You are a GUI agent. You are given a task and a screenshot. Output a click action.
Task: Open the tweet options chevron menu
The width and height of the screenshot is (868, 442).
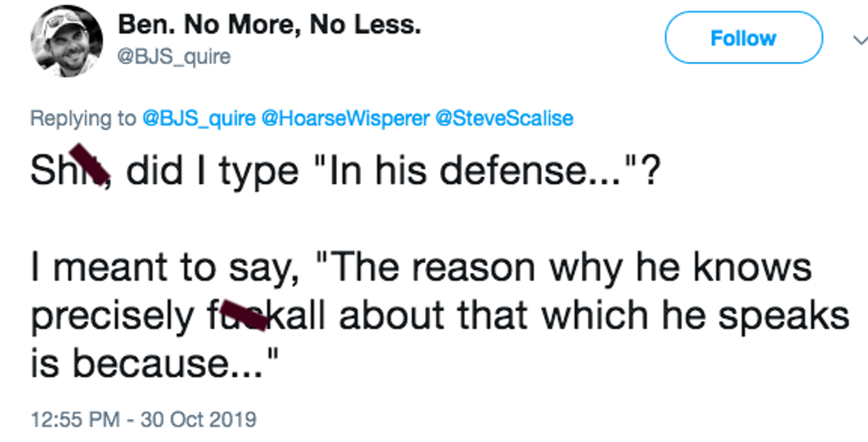click(x=856, y=40)
